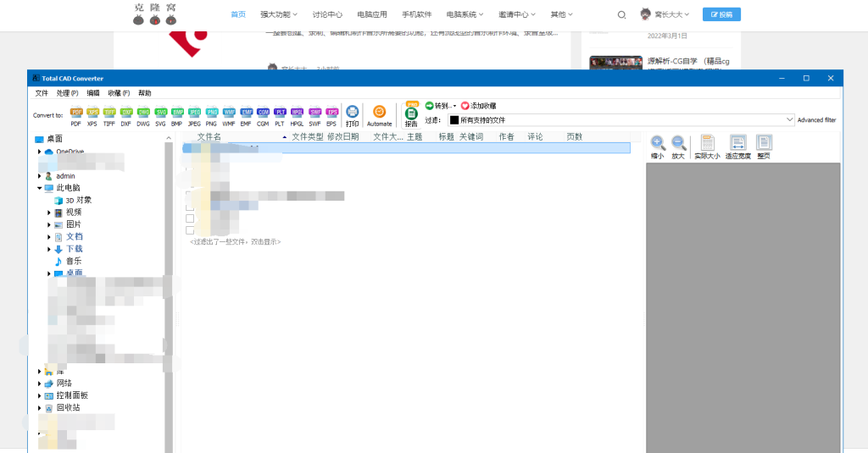Image resolution: width=868 pixels, height=453 pixels.
Task: Select BMP as target format
Action: (x=177, y=116)
